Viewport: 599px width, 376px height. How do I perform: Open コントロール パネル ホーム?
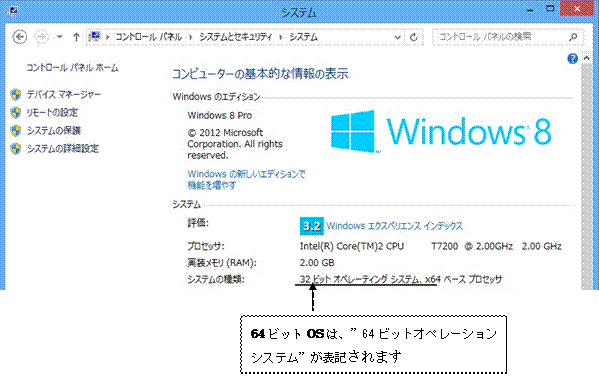tap(72, 68)
